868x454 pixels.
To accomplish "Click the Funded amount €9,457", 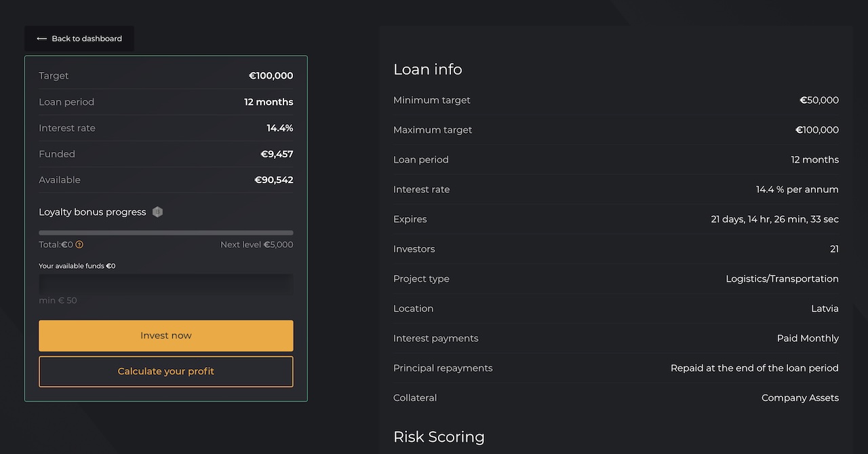I will pyautogui.click(x=277, y=154).
